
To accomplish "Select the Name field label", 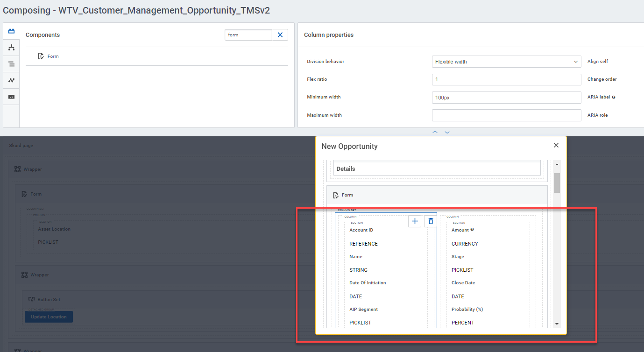I will click(x=356, y=257).
